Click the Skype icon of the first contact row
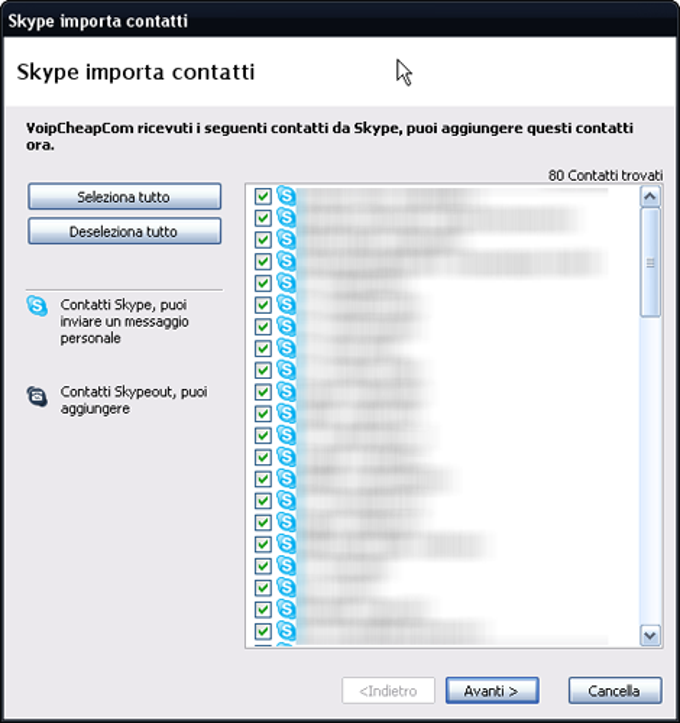The height and width of the screenshot is (723, 680). [286, 196]
